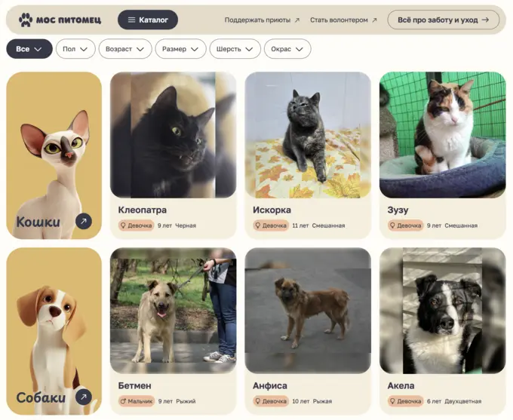Open the Акела dog name link

point(401,385)
